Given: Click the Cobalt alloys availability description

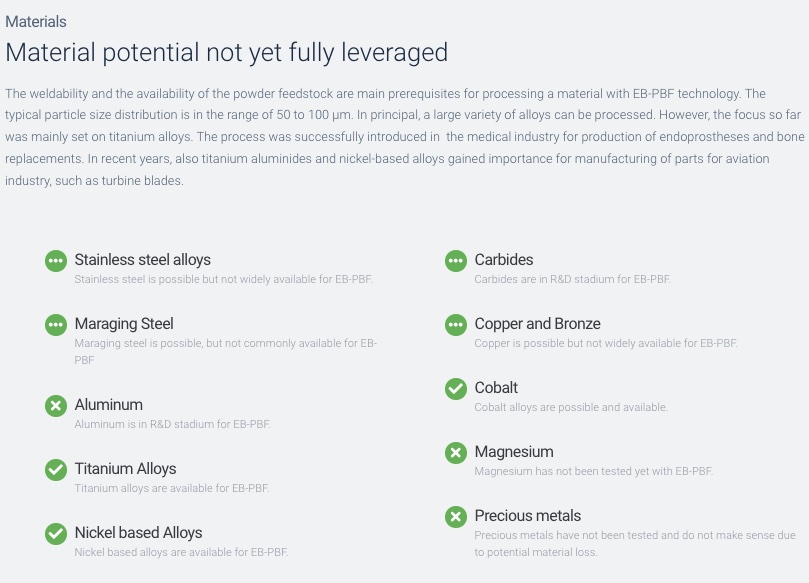Looking at the screenshot, I should (571, 407).
